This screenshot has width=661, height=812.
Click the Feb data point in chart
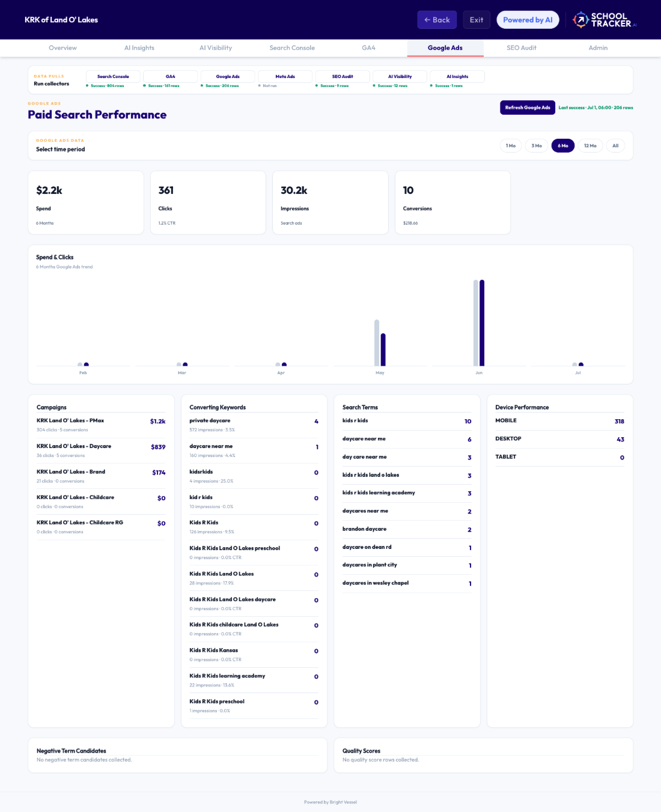click(83, 365)
